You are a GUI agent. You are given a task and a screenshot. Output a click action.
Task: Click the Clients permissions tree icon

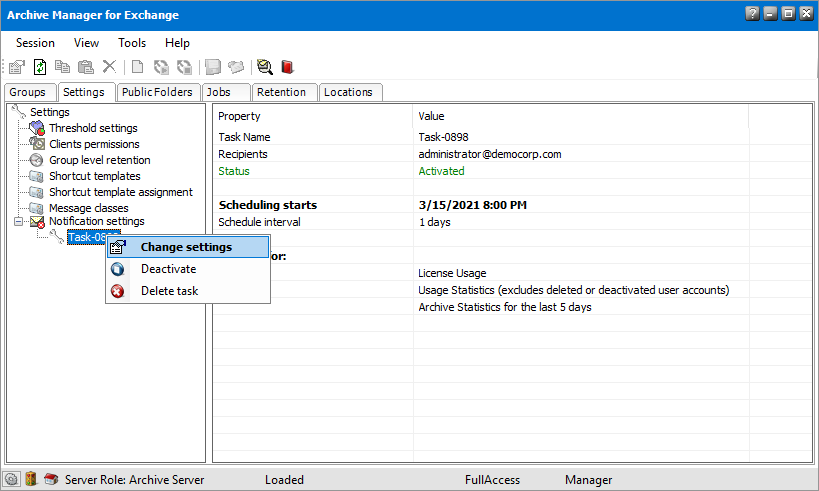(x=37, y=144)
